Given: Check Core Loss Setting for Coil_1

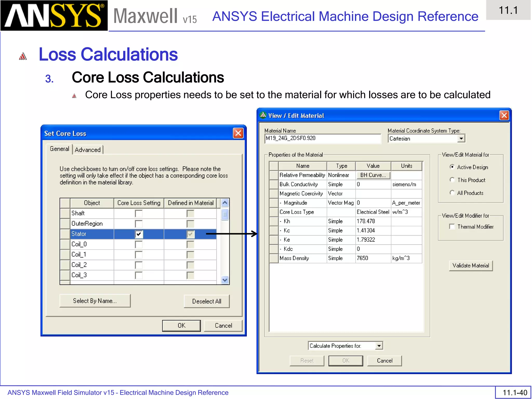Looking at the screenshot, I should click(139, 255).
